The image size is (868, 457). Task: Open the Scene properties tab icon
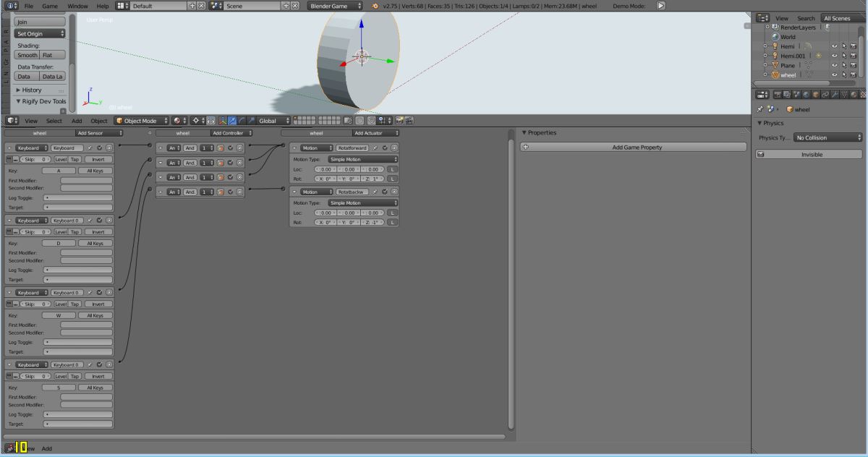(x=795, y=94)
